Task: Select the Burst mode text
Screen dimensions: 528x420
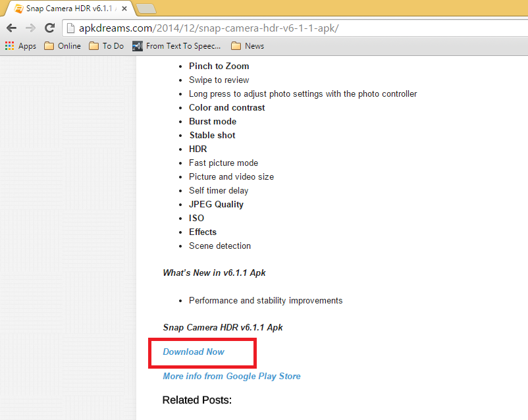Action: 213,122
